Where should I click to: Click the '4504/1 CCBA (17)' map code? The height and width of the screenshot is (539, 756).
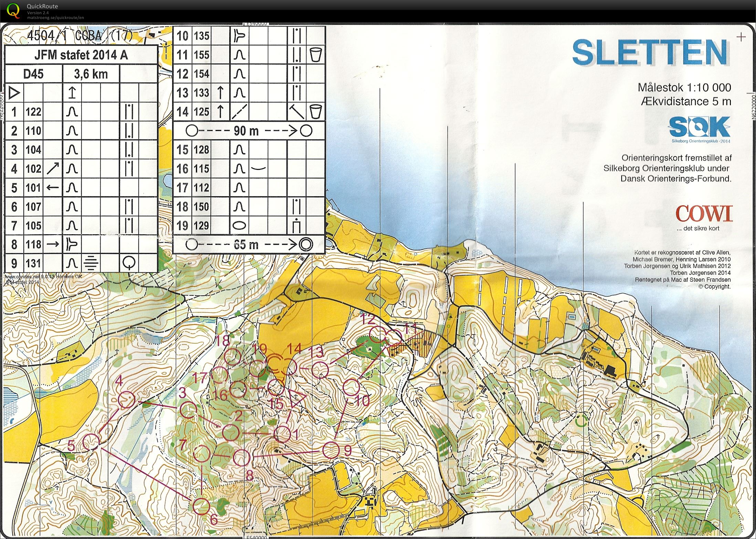click(80, 36)
